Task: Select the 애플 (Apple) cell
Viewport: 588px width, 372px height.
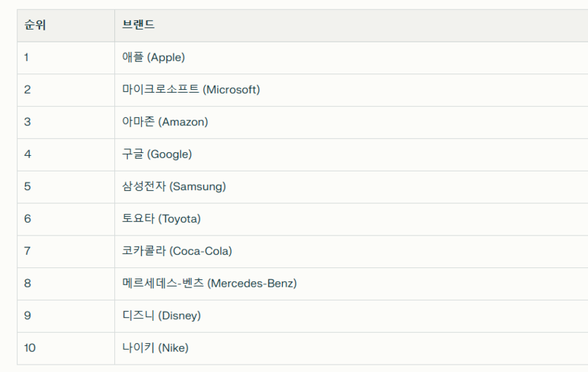Action: tap(154, 57)
